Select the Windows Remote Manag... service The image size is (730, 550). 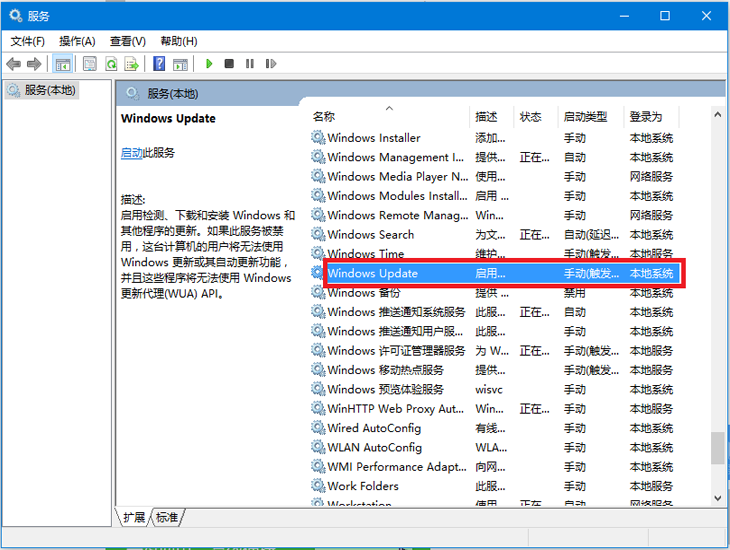coord(495,215)
